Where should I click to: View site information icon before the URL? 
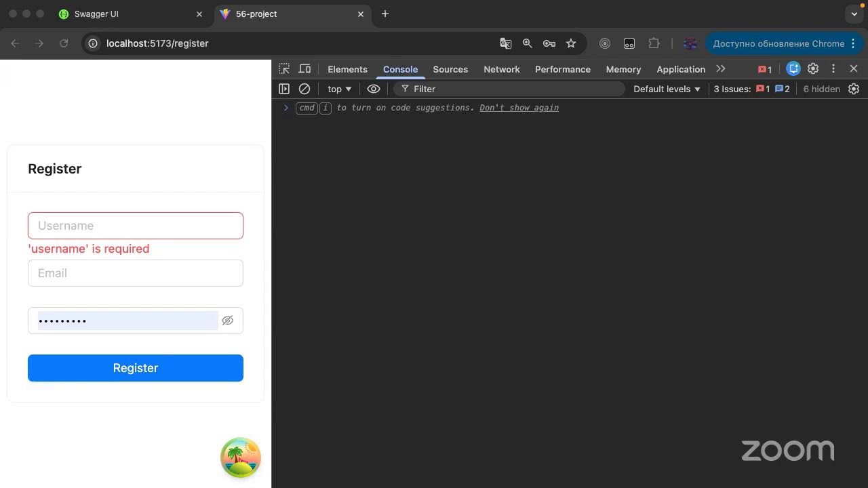coord(94,43)
